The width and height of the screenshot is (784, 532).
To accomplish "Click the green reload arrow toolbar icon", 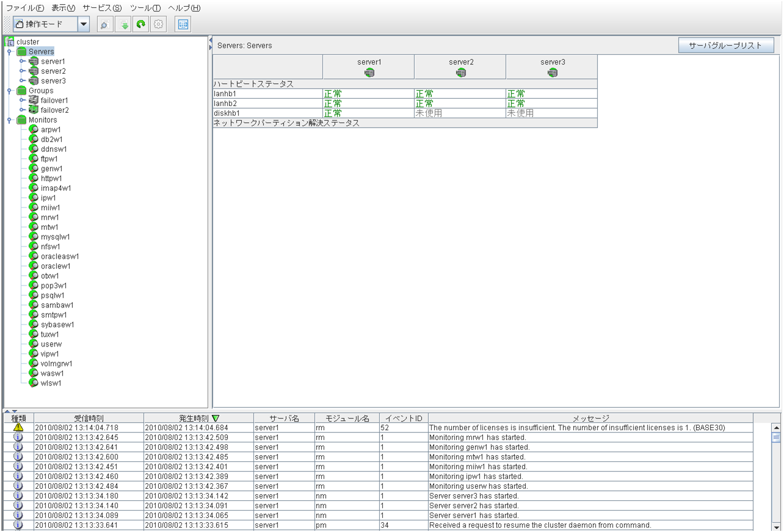I will [x=140, y=24].
